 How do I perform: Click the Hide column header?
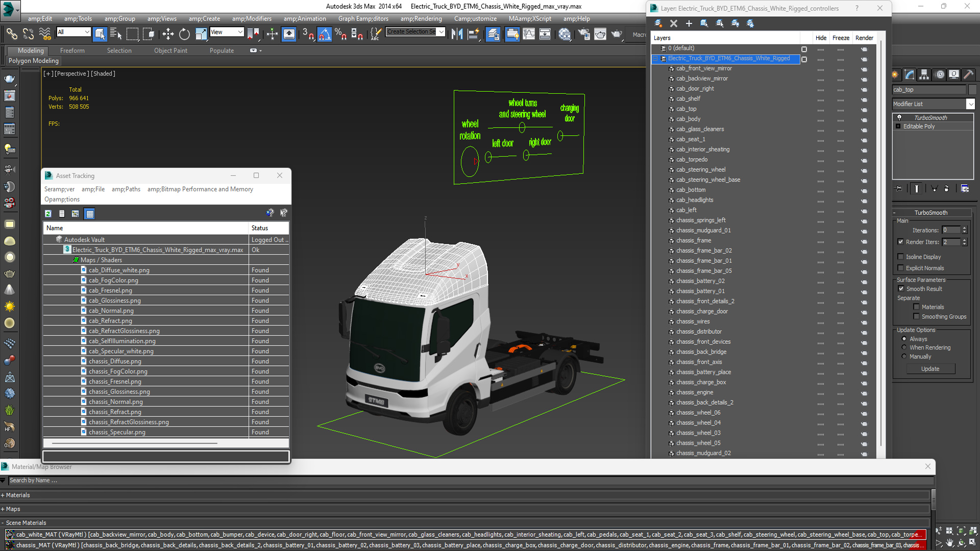click(x=821, y=38)
